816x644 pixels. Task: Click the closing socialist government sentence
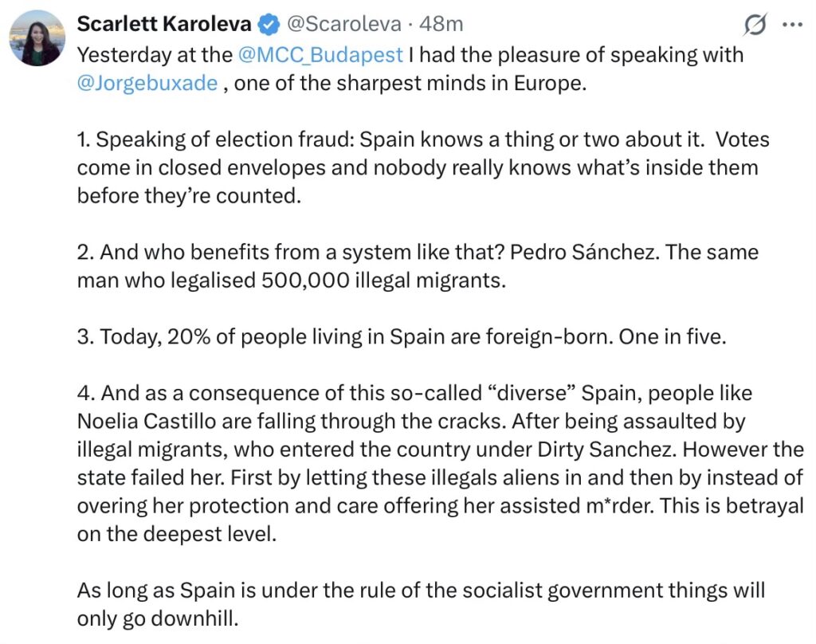421,604
